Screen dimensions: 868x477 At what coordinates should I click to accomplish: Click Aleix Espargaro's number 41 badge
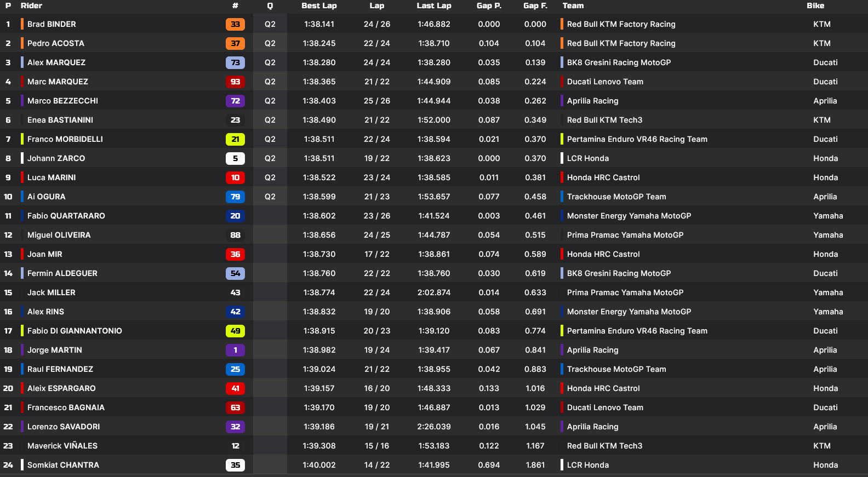pyautogui.click(x=235, y=388)
